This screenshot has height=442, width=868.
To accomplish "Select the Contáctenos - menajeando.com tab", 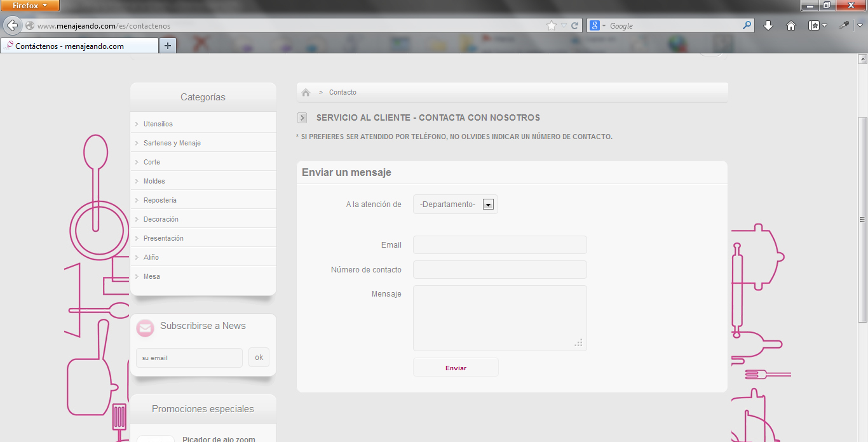I will coord(79,46).
